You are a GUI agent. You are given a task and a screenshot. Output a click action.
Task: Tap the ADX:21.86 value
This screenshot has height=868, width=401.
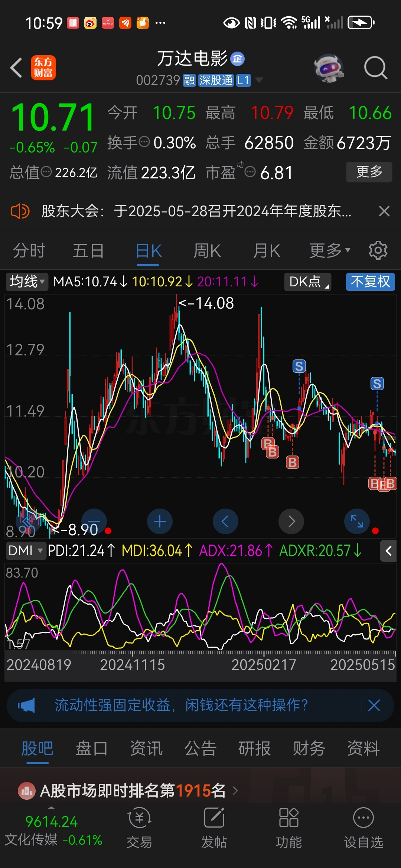pyautogui.click(x=236, y=551)
